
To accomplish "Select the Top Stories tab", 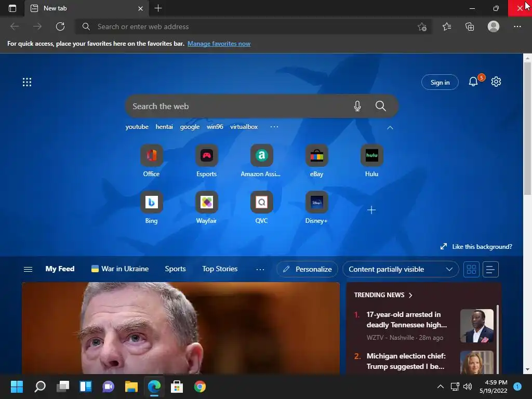I will [220, 269].
